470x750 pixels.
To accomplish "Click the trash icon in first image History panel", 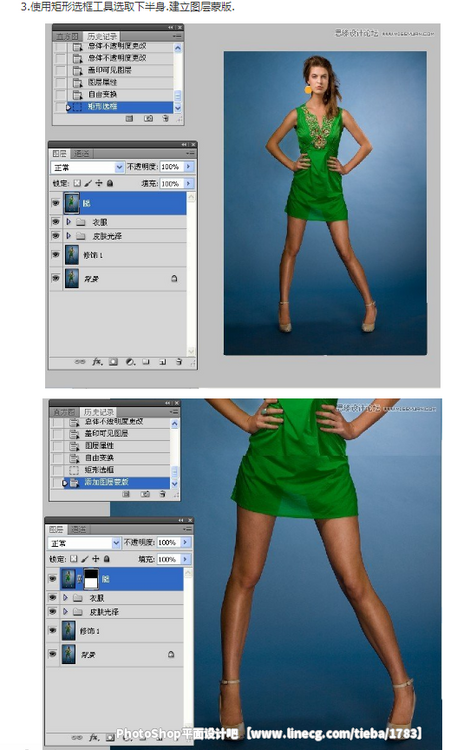I will click(165, 118).
